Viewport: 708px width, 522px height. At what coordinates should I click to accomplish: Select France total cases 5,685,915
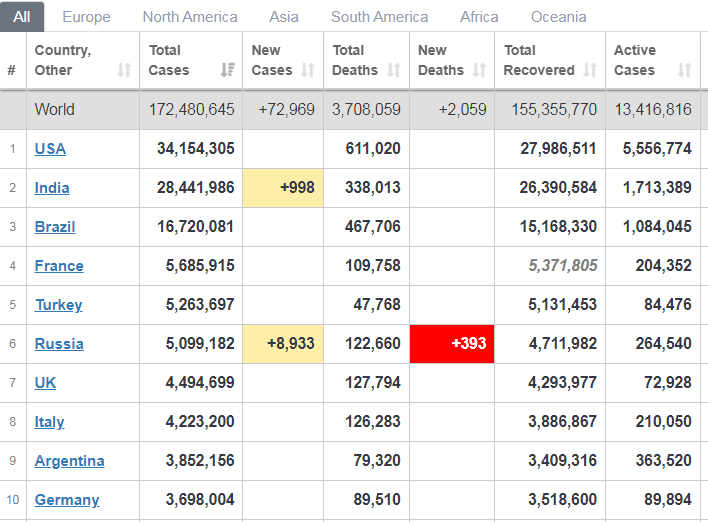[200, 266]
